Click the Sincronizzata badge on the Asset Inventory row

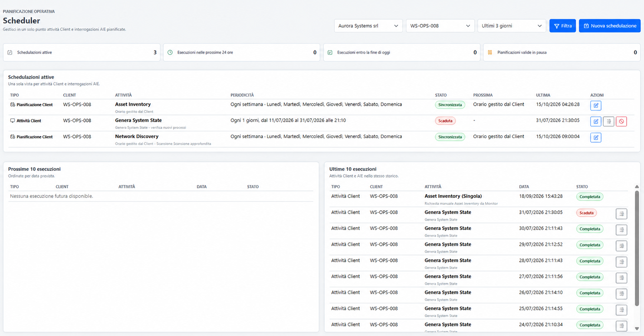tap(450, 105)
